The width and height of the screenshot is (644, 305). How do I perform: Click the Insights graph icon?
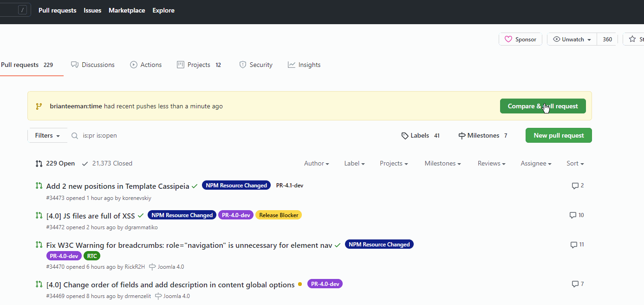292,65
